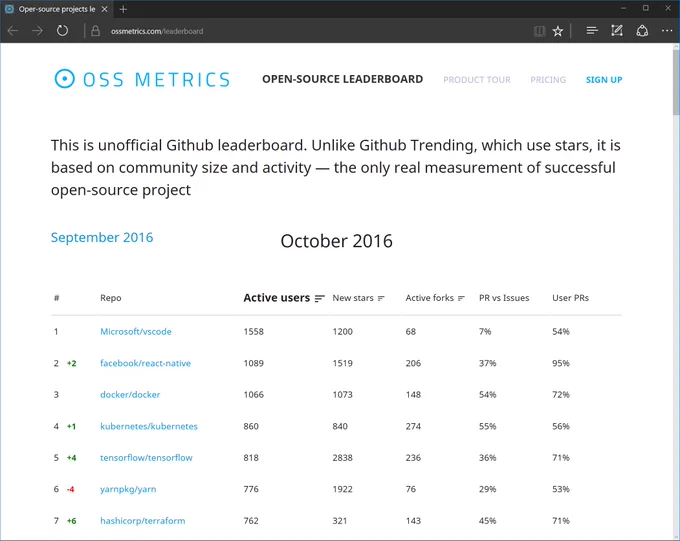The height and width of the screenshot is (541, 680).
Task: Minimize the browser window
Action: [624, 8]
